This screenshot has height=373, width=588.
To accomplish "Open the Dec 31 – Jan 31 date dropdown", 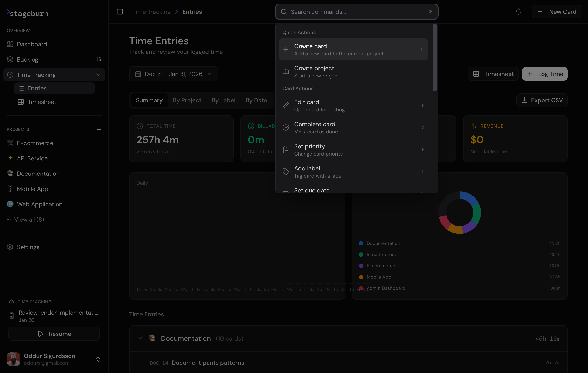I will (x=174, y=74).
